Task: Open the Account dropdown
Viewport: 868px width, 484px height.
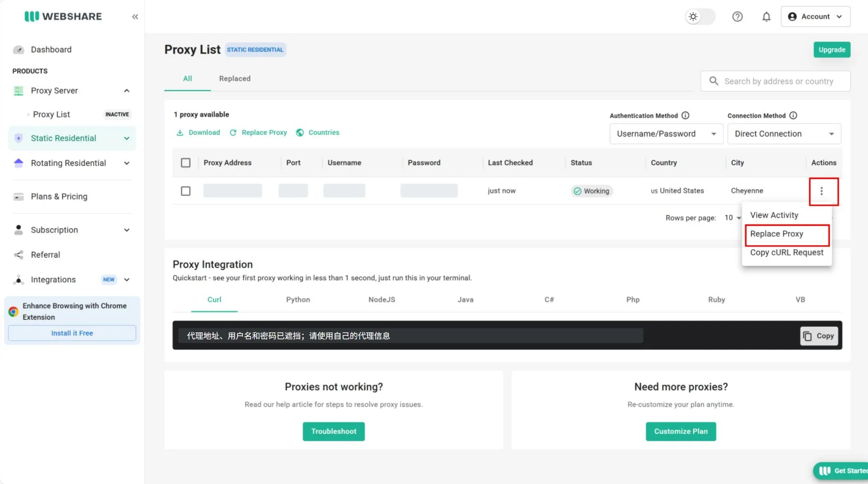Action: click(x=815, y=17)
